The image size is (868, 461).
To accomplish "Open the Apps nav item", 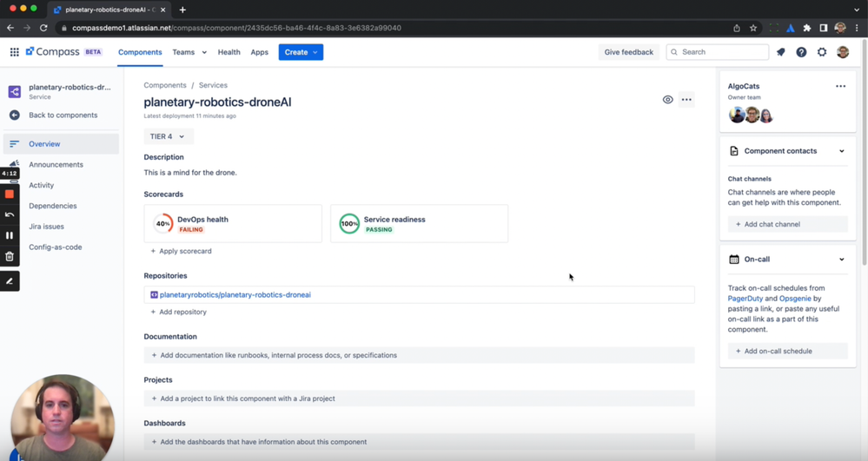I will click(259, 52).
